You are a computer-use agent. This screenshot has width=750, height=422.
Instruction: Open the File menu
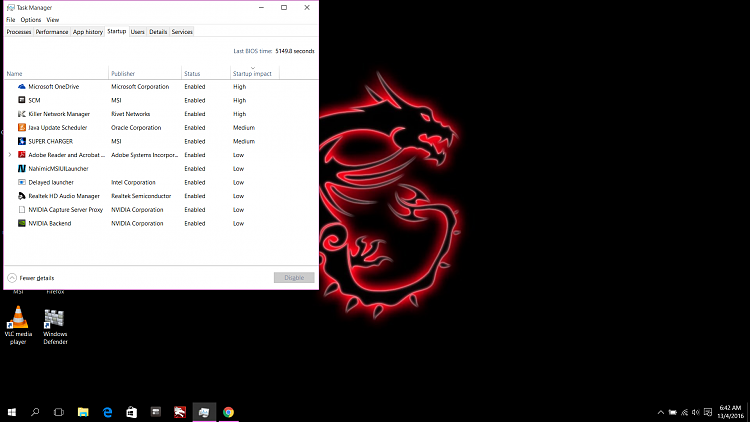11,20
